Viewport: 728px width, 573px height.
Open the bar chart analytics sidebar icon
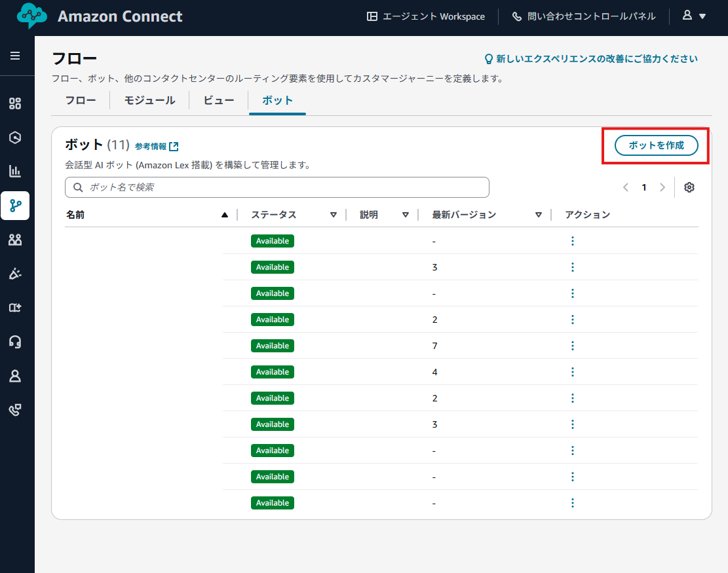[15, 172]
